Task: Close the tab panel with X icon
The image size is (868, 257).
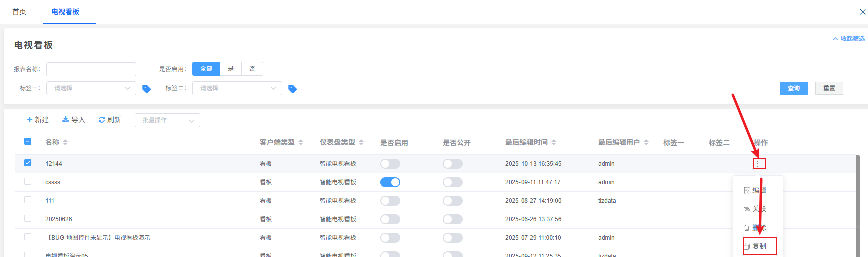Action: [863, 12]
